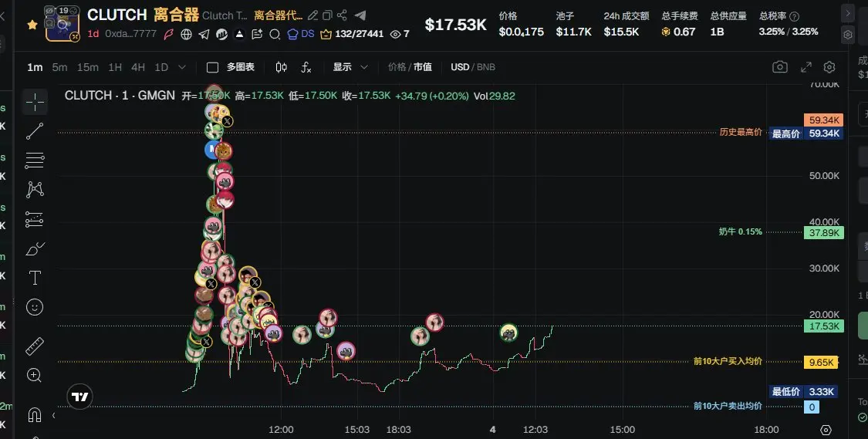The width and height of the screenshot is (868, 439).
Task: Switch chart to 市值 market cap mode
Action: pos(423,67)
